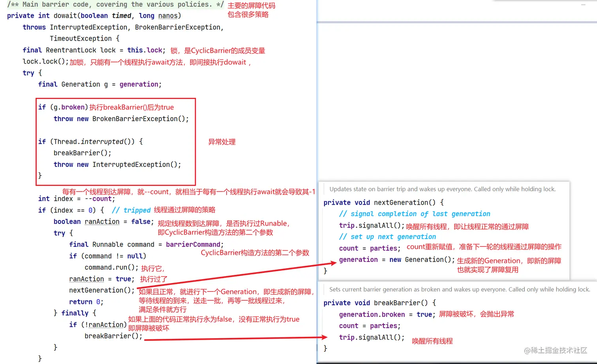Click 'if (command != null)' condition

pyautogui.click(x=108, y=256)
